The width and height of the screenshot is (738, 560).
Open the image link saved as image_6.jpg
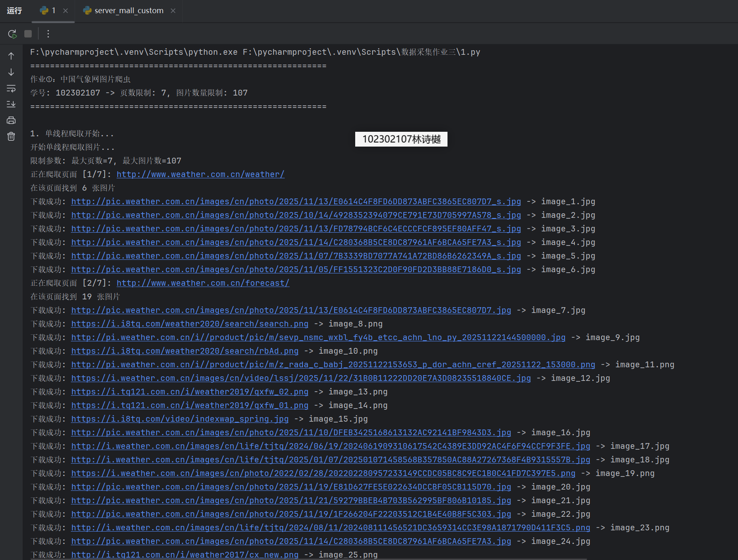(296, 270)
